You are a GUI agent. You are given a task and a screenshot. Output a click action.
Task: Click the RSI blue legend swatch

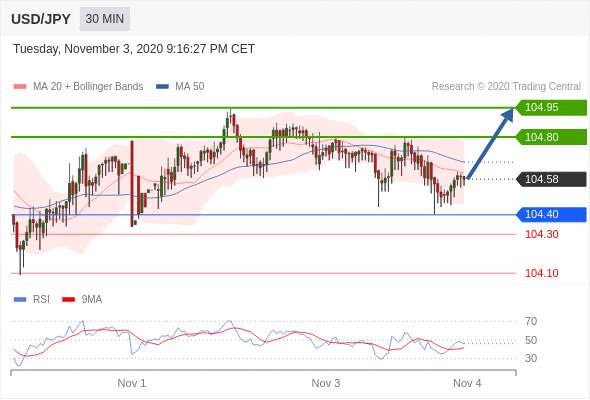pos(20,300)
